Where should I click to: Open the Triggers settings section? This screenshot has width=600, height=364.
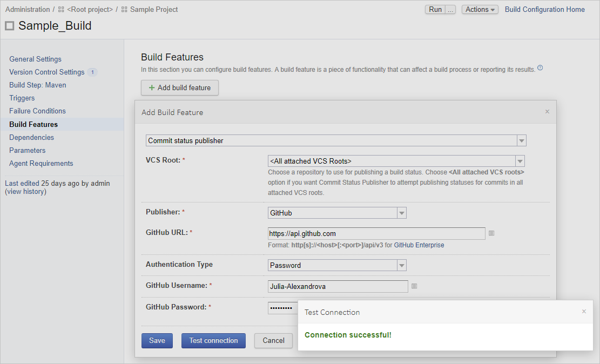pos(22,98)
